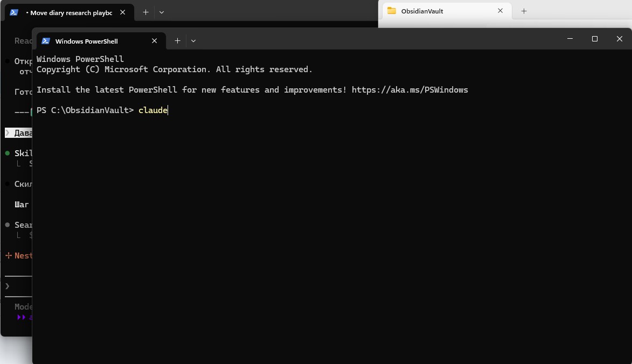The image size is (632, 364).
Task: Click the green bullet Skil entry in the background terminal
Action: [18, 153]
